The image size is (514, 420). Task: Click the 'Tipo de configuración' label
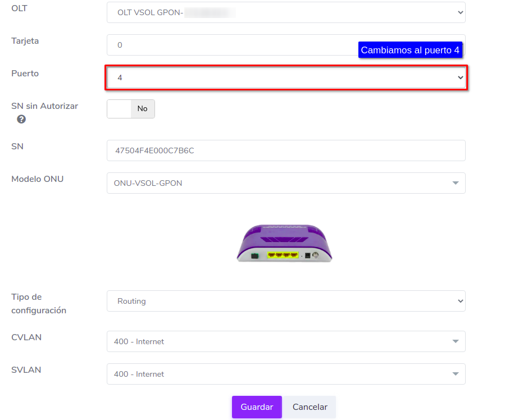39,303
